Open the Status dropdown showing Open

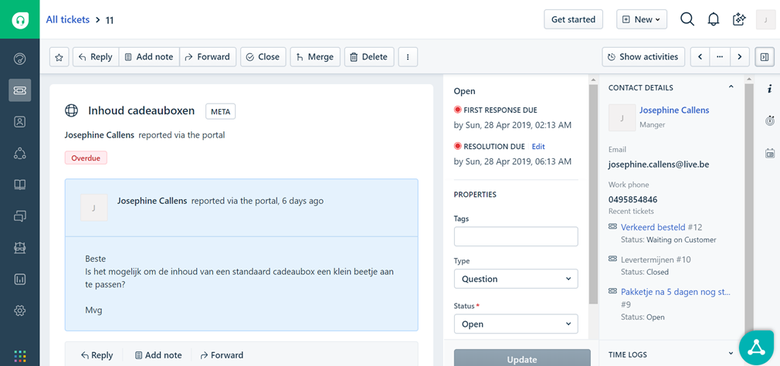[x=516, y=324]
